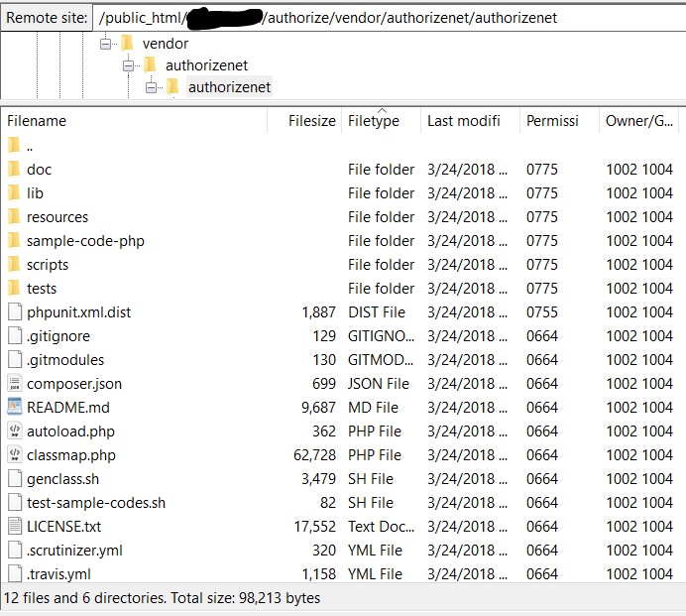Screen dimensions: 686x616
Task: Click the autoload.php file icon
Action: [14, 431]
